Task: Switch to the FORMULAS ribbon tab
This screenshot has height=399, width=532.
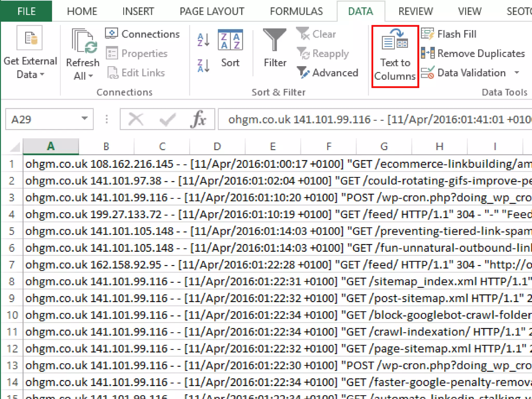Action: 296,11
